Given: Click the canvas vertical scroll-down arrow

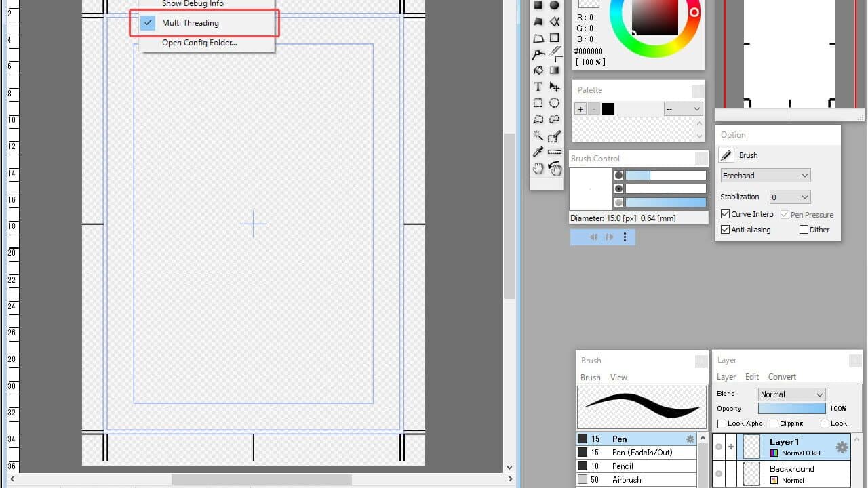Looking at the screenshot, I should [510, 467].
